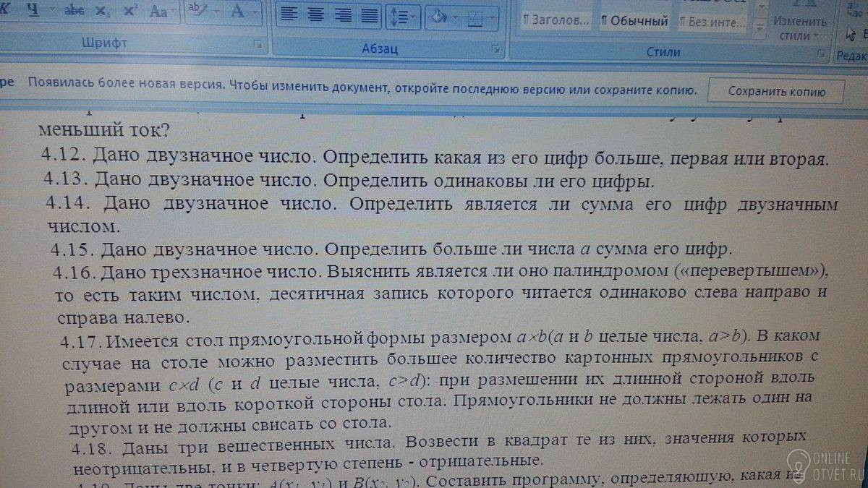Justify the paragraph text
The width and height of the screenshot is (868, 488).
click(x=370, y=15)
